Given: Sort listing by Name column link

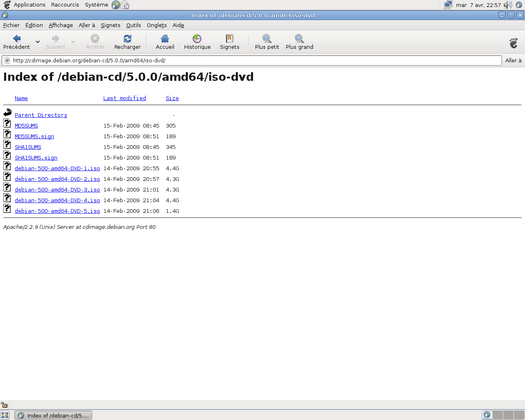Looking at the screenshot, I should click(x=21, y=98).
